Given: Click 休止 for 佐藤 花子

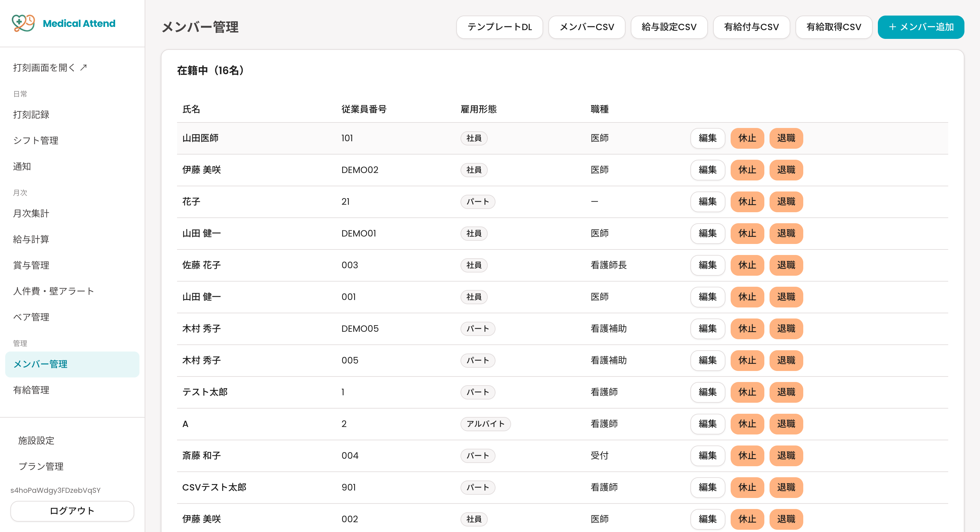Looking at the screenshot, I should 747,265.
